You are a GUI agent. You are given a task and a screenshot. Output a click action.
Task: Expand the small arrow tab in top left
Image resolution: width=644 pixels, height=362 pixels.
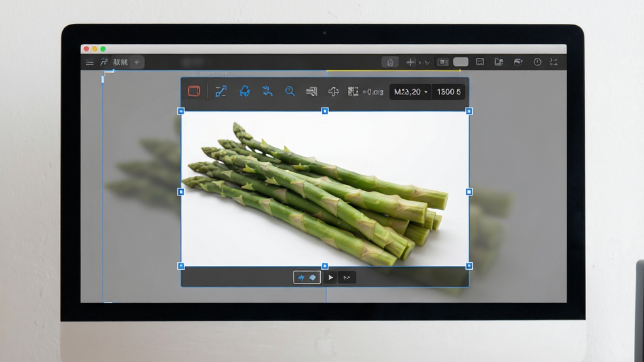[137, 62]
